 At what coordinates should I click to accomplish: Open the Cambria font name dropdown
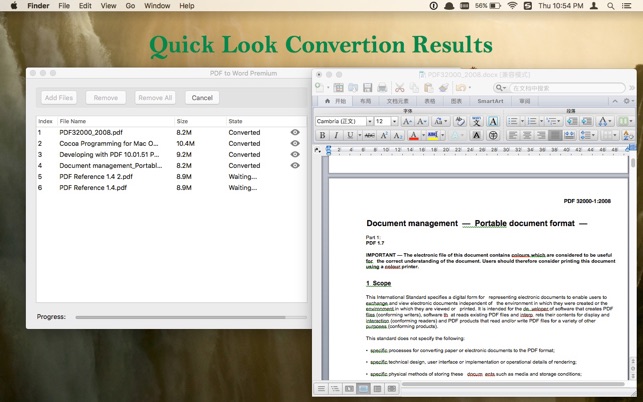pos(369,121)
